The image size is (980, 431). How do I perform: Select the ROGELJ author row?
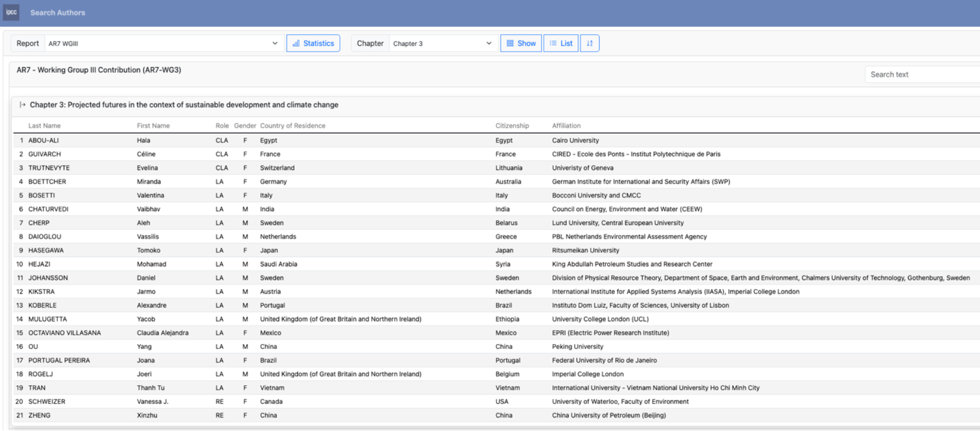pyautogui.click(x=41, y=374)
